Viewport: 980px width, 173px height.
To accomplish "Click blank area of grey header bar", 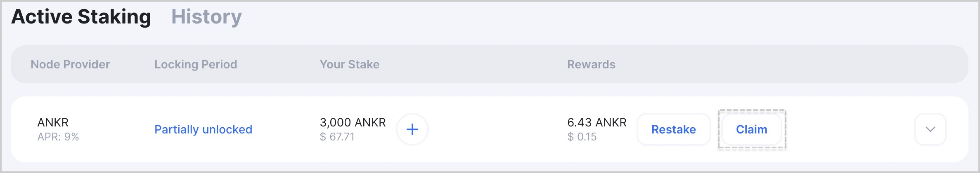I will pyautogui.click(x=784, y=64).
